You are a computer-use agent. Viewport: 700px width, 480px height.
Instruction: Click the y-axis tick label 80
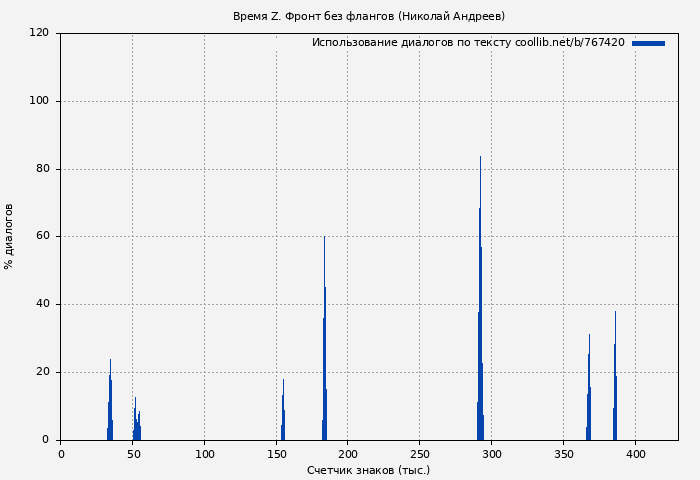(x=42, y=169)
